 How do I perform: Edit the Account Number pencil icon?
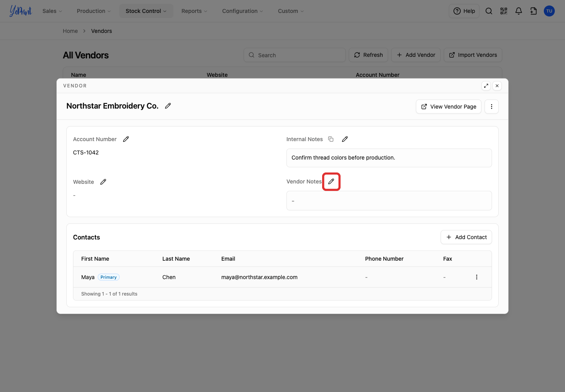126,139
